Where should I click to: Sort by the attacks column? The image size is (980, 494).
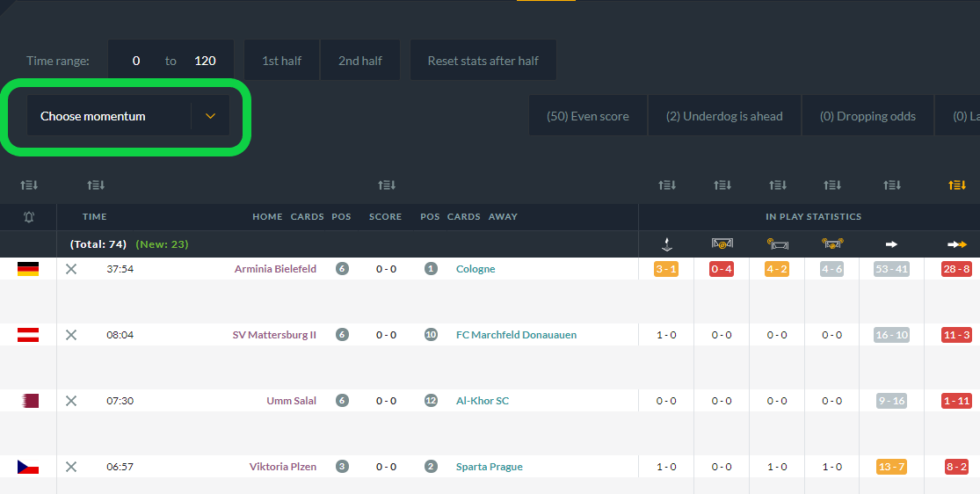tap(892, 185)
